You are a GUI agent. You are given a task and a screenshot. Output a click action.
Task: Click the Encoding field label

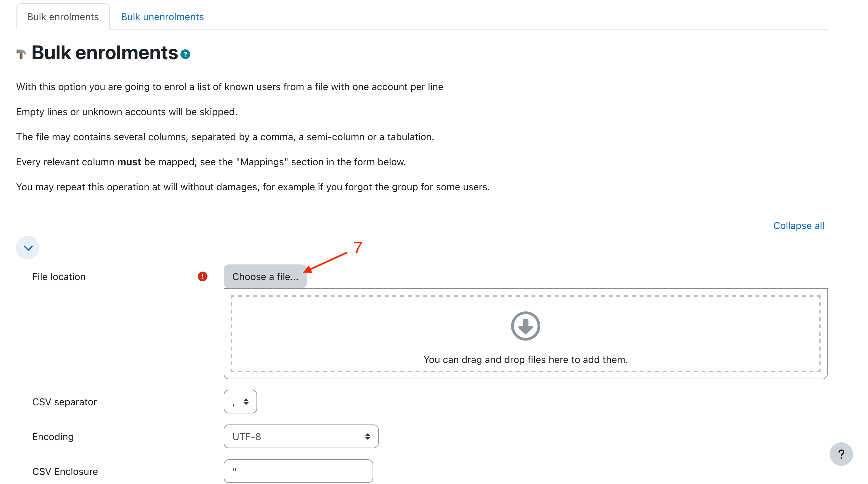coord(53,437)
